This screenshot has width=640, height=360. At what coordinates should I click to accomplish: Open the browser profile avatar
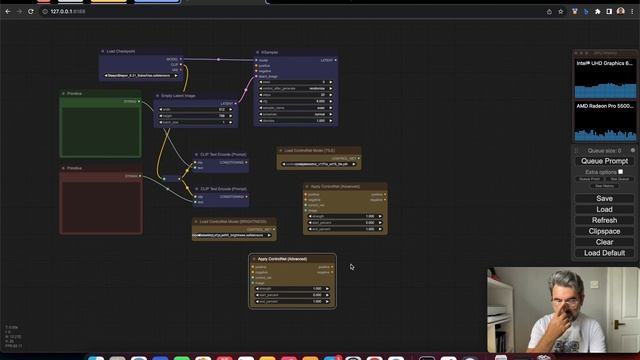pyautogui.click(x=620, y=11)
